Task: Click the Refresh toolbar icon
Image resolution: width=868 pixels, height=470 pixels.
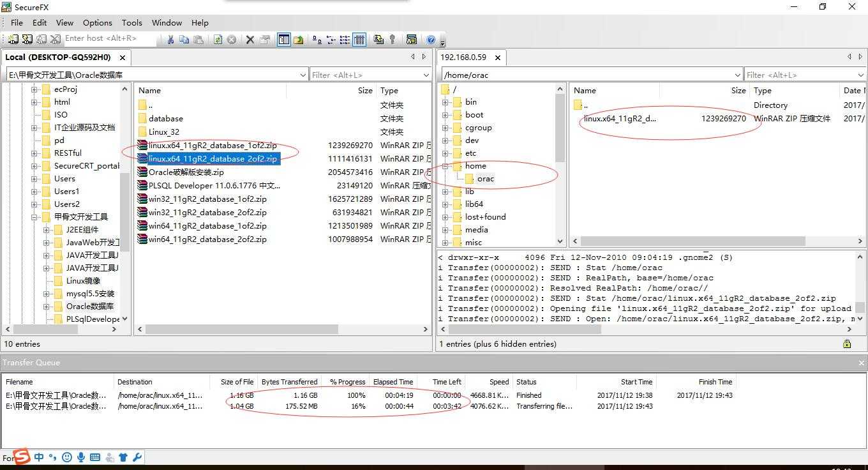Action: click(218, 40)
